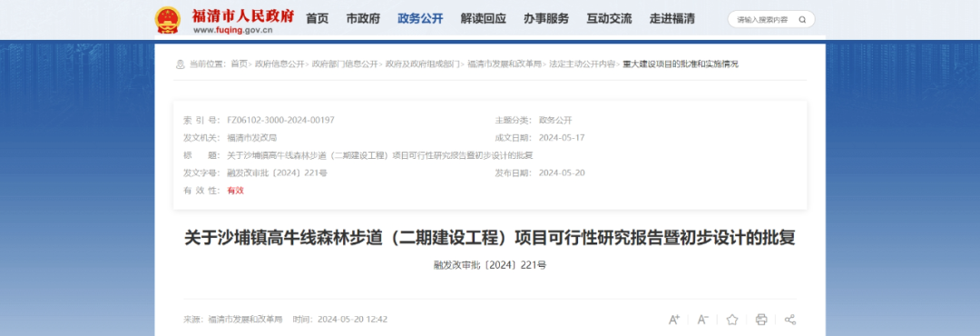The height and width of the screenshot is (336, 980).
Task: Open 互动交流 navigation menu item
Action: [x=609, y=19]
